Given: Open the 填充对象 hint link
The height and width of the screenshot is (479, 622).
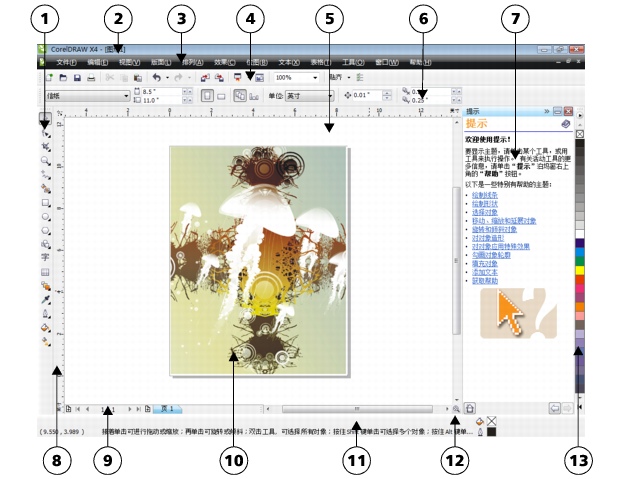Looking at the screenshot, I should 485,263.
